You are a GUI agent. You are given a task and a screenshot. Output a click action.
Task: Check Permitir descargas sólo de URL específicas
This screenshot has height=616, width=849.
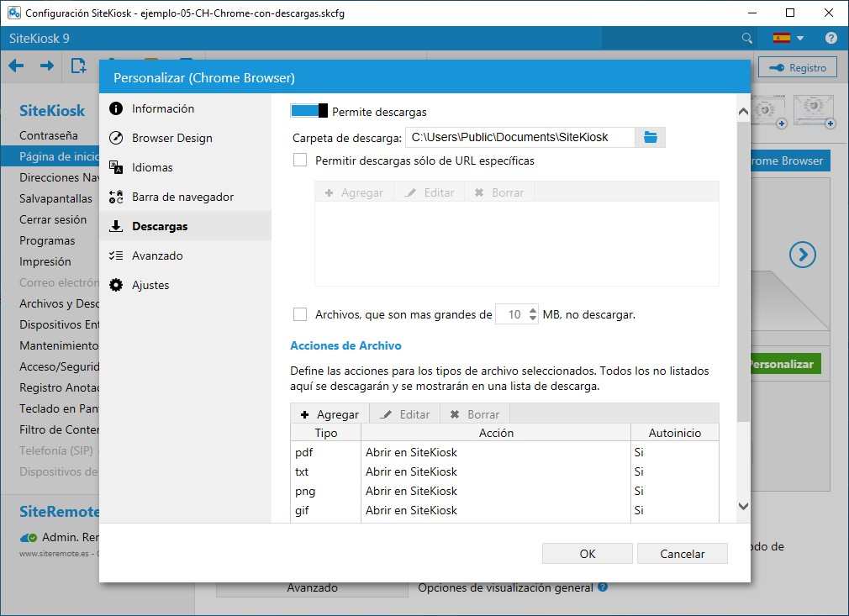click(x=300, y=161)
